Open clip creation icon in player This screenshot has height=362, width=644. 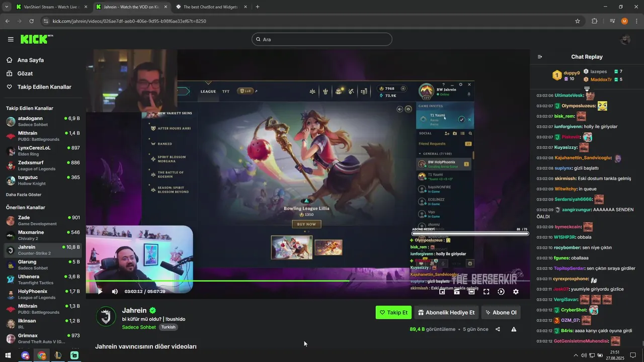tap(457, 292)
